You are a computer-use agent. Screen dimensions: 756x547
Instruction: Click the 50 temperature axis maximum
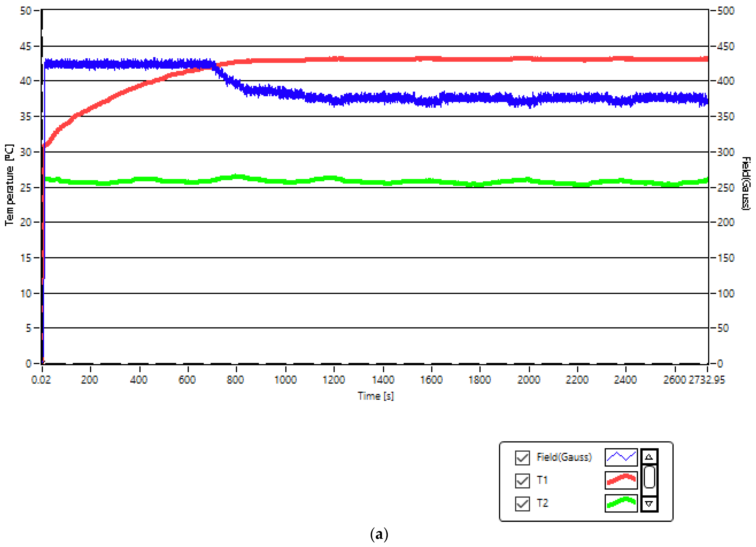(26, 11)
